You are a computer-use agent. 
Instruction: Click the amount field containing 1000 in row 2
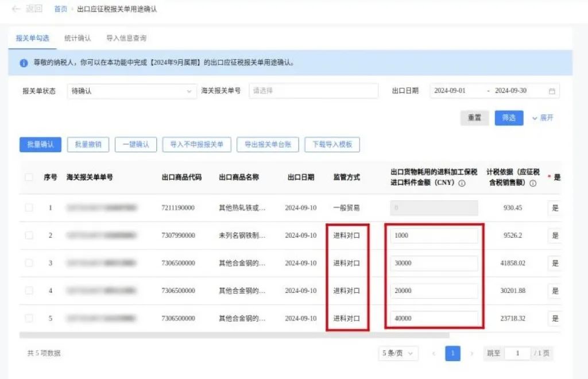coord(434,235)
